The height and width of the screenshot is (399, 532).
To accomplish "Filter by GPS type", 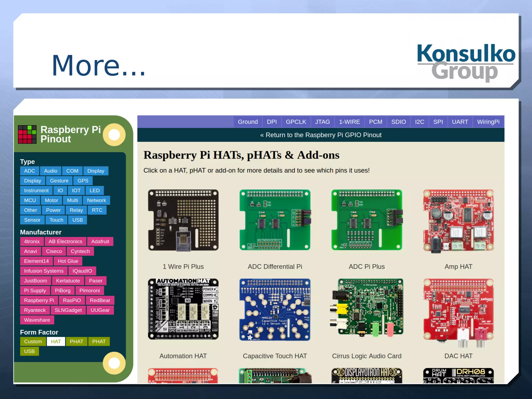I will 83,181.
